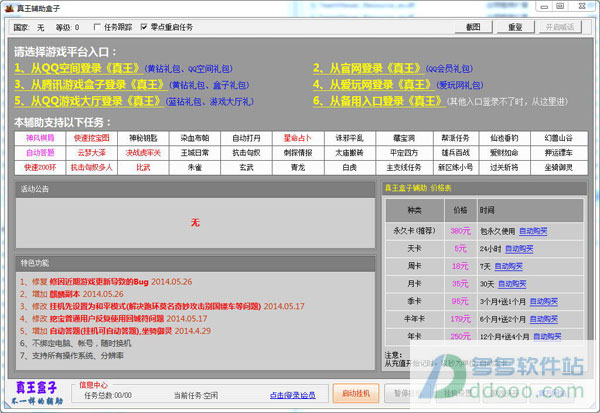
Task: Open link 1 从QQ空间登录《真王》
Action: pos(78,68)
